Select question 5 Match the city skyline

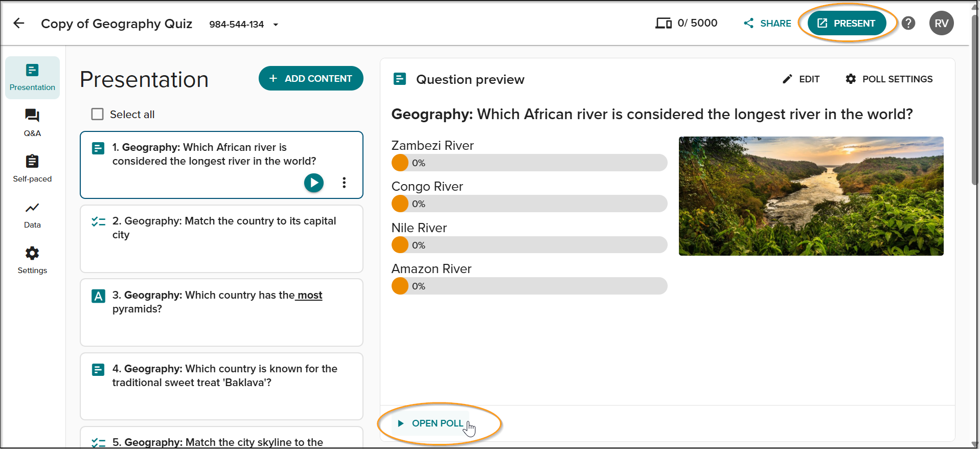pos(221,437)
